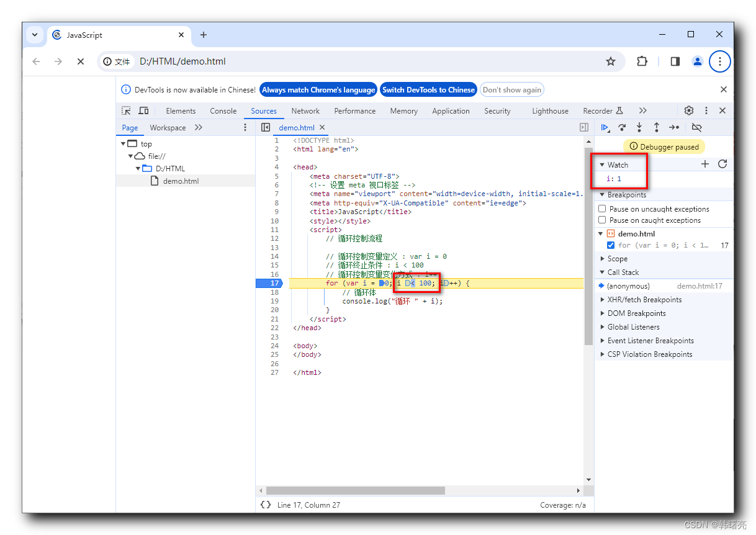Select demo.html in the file tree

pos(181,181)
